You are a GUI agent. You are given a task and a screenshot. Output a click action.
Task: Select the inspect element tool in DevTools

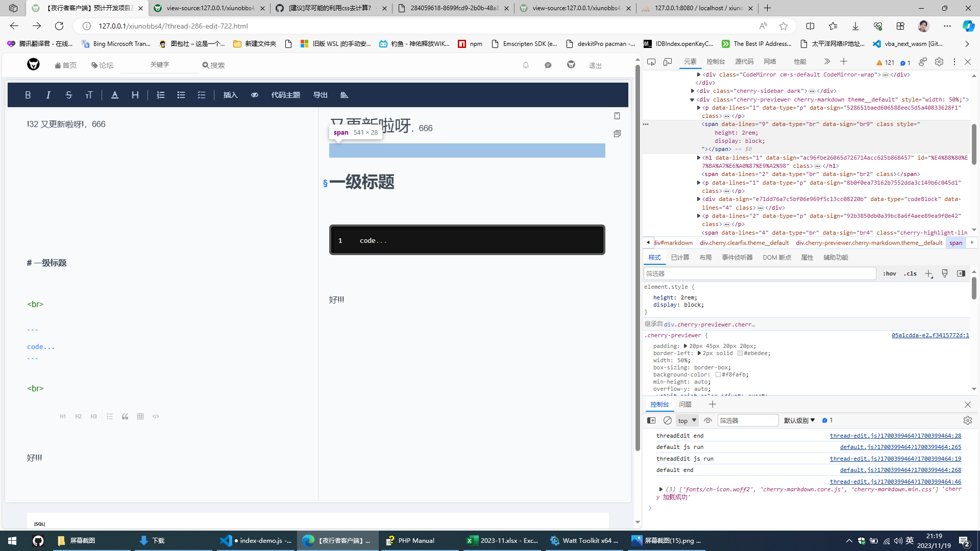[651, 61]
